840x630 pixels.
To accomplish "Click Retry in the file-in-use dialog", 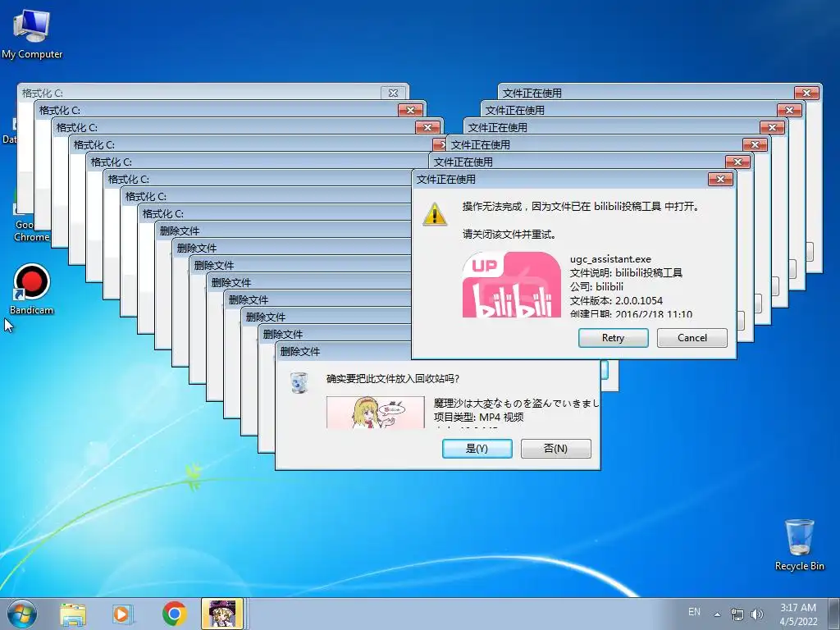I will coord(614,338).
